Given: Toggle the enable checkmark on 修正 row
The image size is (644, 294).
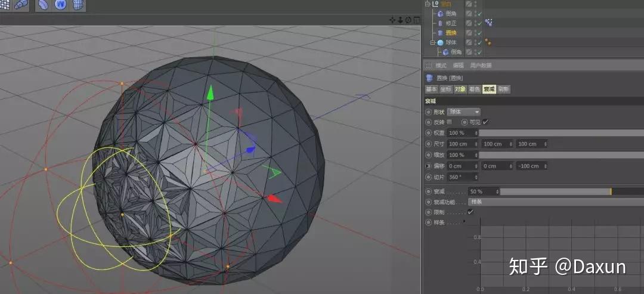Looking at the screenshot, I should coord(479,23).
